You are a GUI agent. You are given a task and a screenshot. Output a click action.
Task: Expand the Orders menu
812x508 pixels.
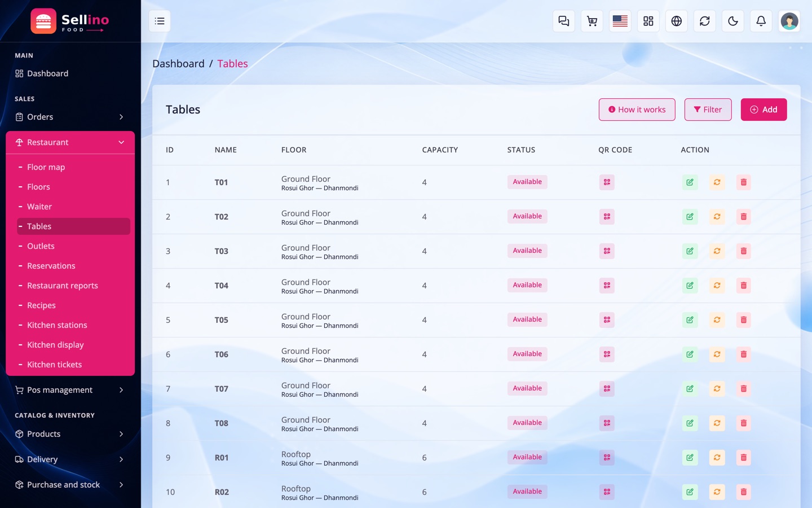(70, 117)
